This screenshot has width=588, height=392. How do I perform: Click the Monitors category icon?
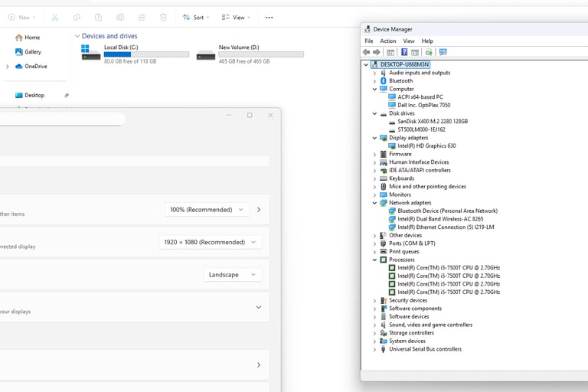tap(384, 194)
